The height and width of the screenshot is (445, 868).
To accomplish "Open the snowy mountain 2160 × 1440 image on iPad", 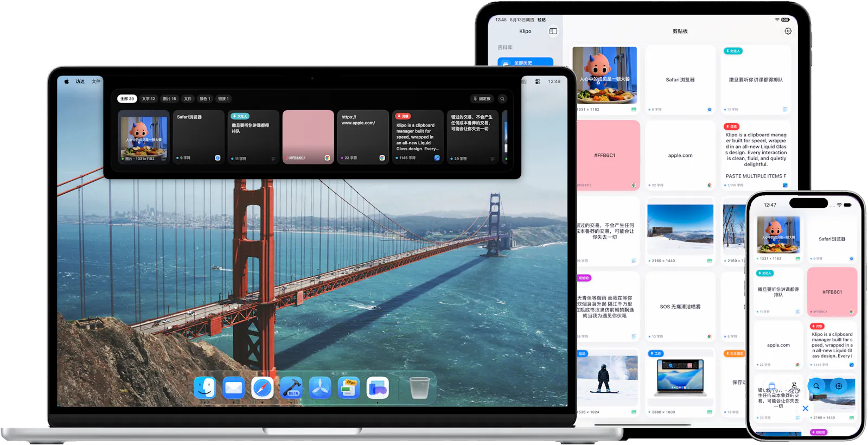I will pos(680,231).
